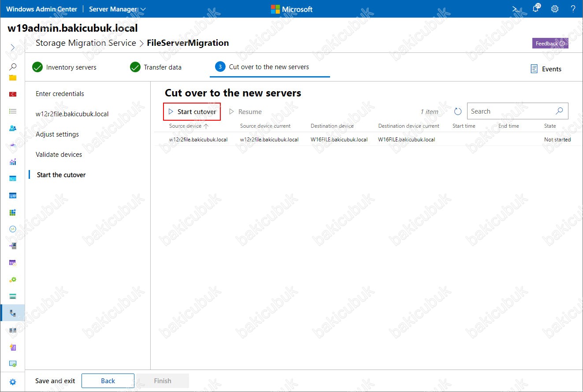Screen dimensions: 583x392
Task: Click the Not started state cell
Action: [557, 140]
